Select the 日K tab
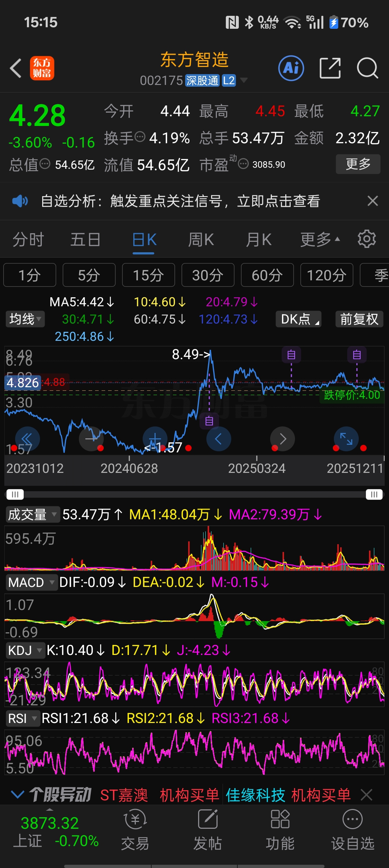This screenshot has height=868, width=389. [x=144, y=239]
